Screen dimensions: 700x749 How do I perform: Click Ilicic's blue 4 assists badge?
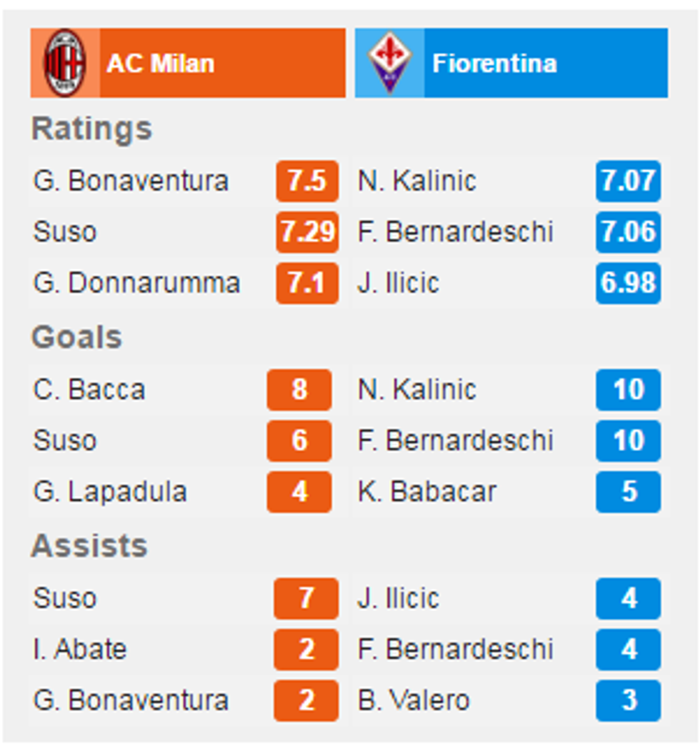point(627,600)
